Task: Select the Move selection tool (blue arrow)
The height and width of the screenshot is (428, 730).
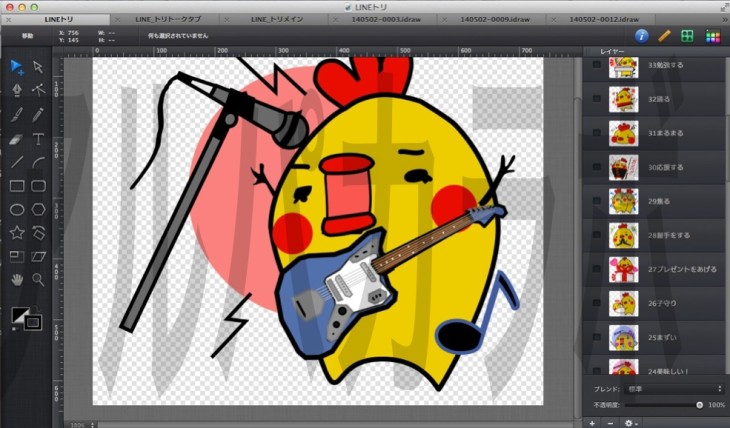Action: (x=17, y=67)
